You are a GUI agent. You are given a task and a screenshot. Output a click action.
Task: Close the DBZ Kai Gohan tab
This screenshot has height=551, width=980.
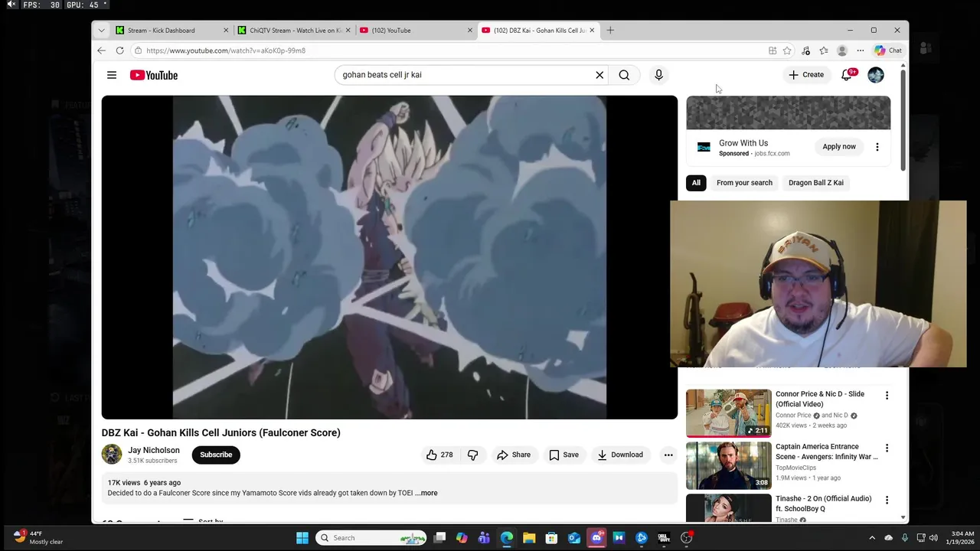coord(592,31)
